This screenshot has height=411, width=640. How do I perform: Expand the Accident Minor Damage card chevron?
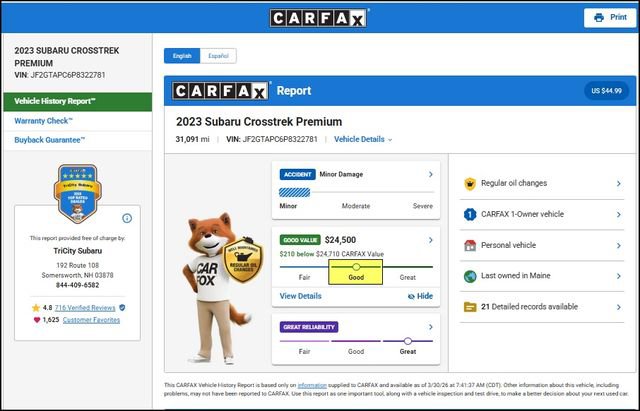431,174
